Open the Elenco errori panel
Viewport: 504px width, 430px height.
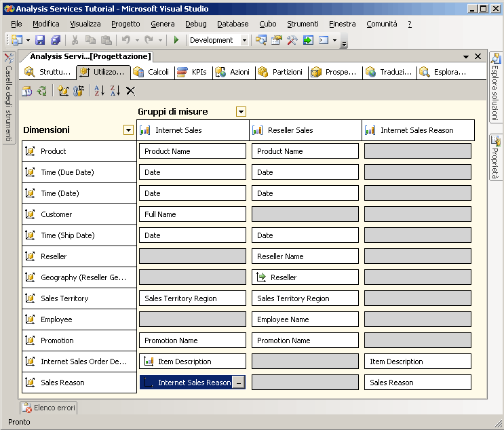click(x=48, y=408)
